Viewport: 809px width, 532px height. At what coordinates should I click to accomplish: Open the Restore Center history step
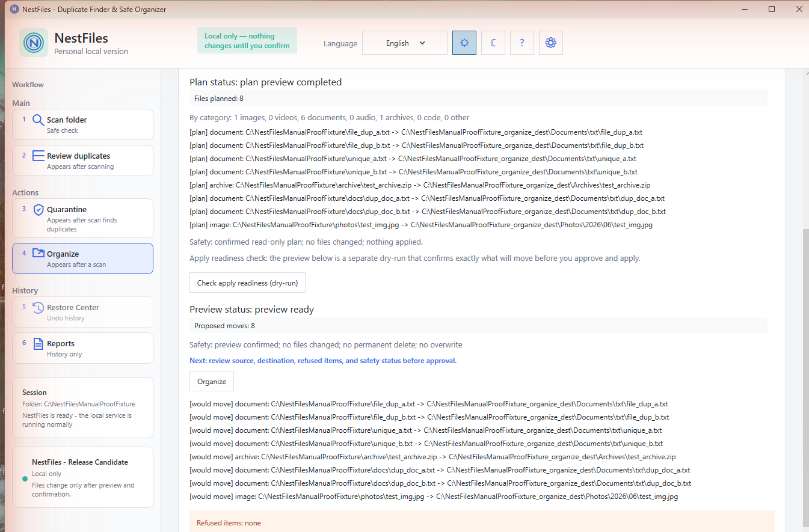82,312
